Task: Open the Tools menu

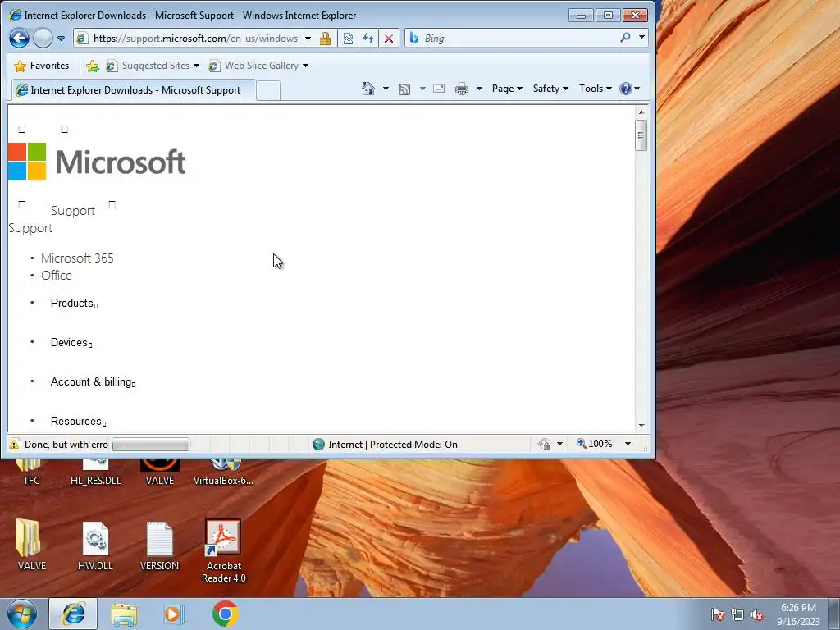Action: point(595,89)
